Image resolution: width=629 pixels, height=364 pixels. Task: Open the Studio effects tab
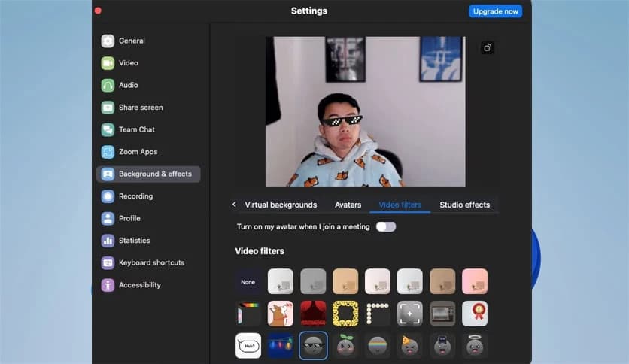click(x=464, y=205)
